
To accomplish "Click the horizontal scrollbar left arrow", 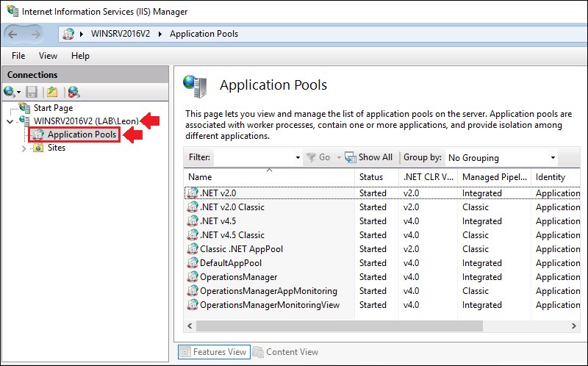I will click(190, 326).
